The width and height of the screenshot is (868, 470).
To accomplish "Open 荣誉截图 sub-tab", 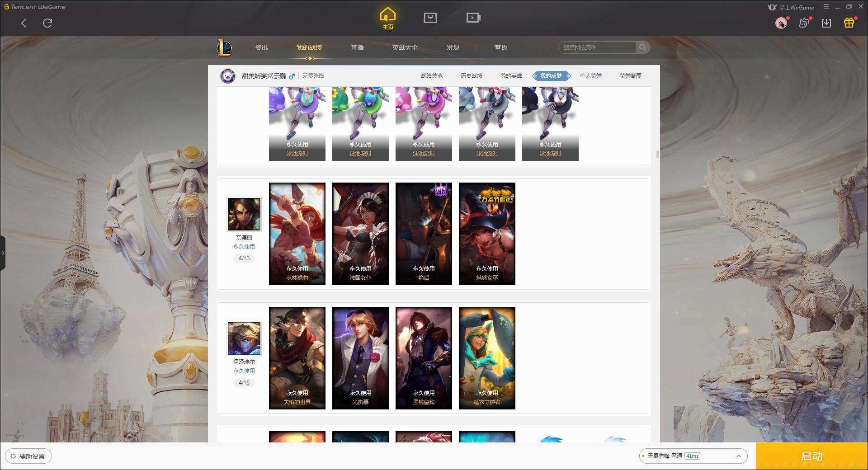I will [x=631, y=76].
